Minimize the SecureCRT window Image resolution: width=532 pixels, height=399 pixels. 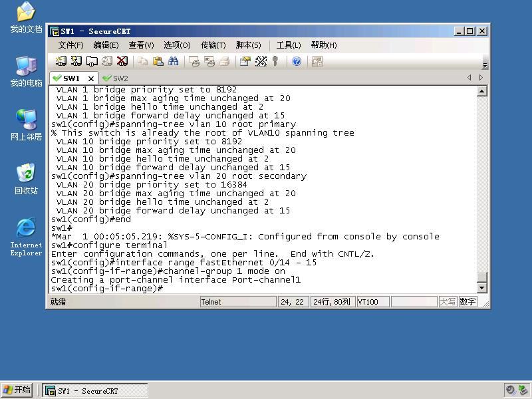coord(459,31)
